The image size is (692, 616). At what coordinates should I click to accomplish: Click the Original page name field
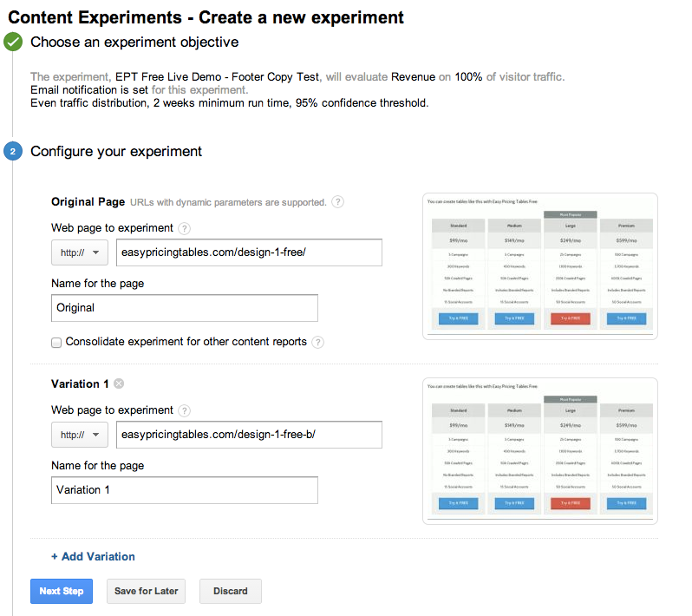185,308
